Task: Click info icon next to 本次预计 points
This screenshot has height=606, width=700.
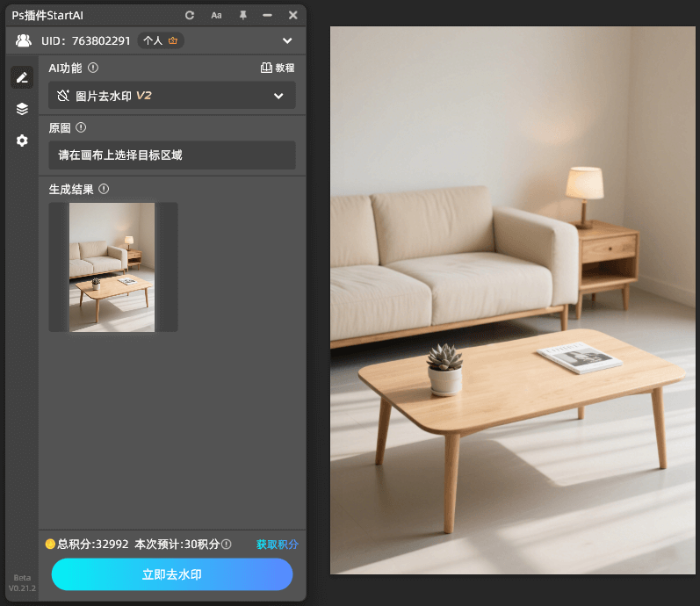Action: coord(227,545)
